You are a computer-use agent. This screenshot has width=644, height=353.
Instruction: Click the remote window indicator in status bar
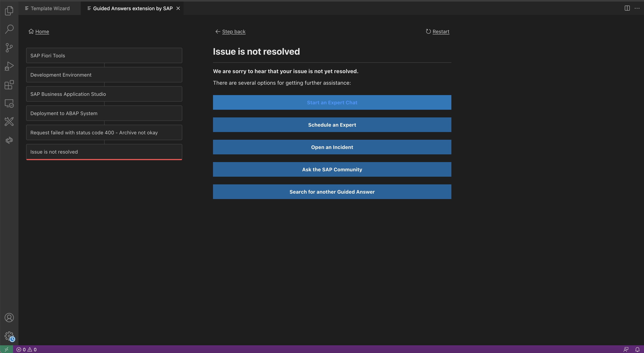click(7, 349)
